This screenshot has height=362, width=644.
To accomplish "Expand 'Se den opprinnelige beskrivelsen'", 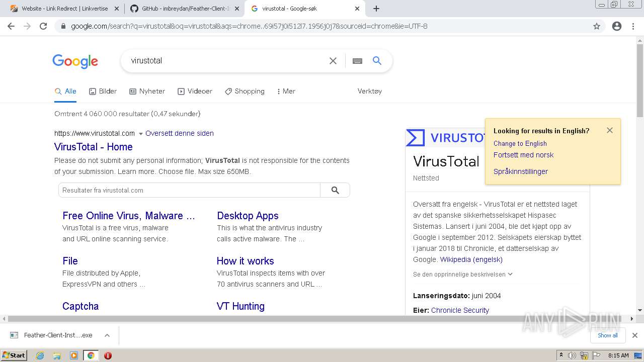I will pos(463,275).
